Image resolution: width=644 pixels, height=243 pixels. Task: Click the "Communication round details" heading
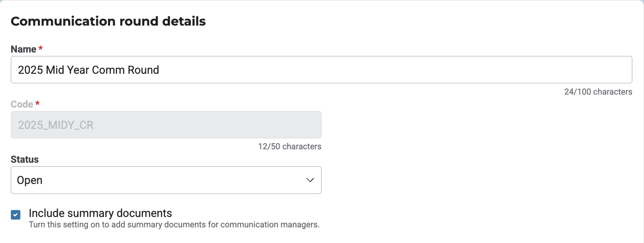coord(108,21)
